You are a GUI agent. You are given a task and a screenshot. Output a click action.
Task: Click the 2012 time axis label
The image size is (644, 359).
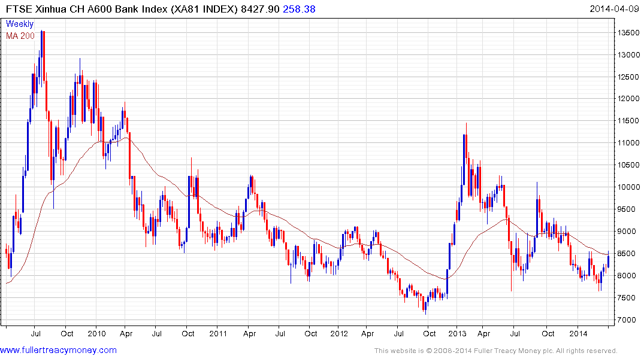coord(339,333)
